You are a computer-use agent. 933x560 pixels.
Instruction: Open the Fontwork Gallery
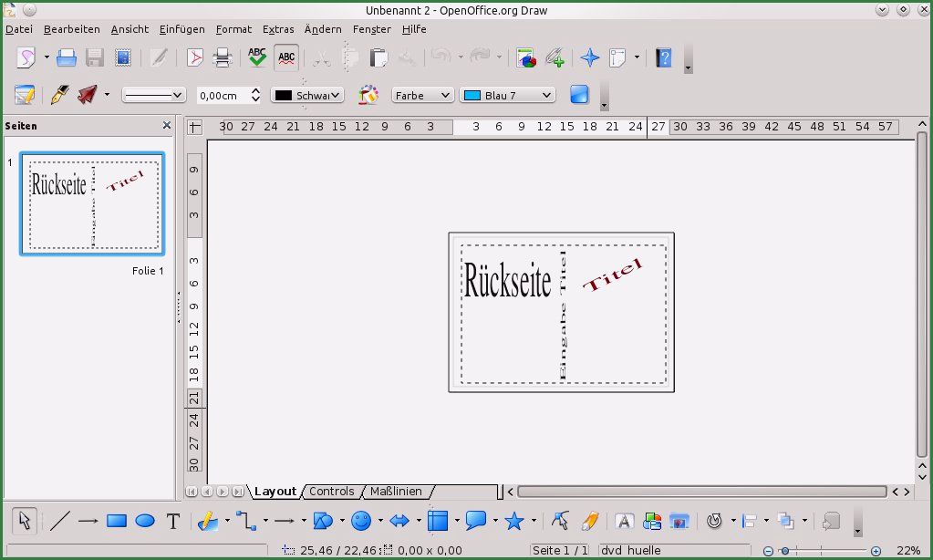pyautogui.click(x=624, y=521)
